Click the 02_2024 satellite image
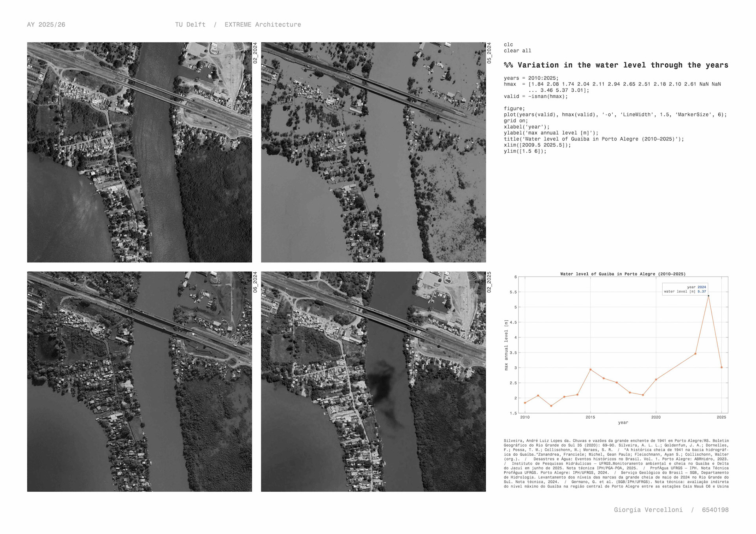Screen dimensions: 756x534 139,152
